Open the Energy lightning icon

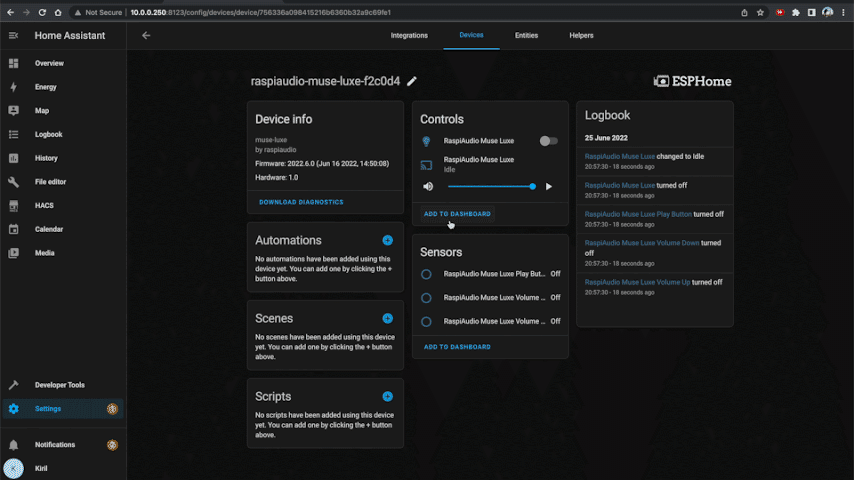pos(14,87)
